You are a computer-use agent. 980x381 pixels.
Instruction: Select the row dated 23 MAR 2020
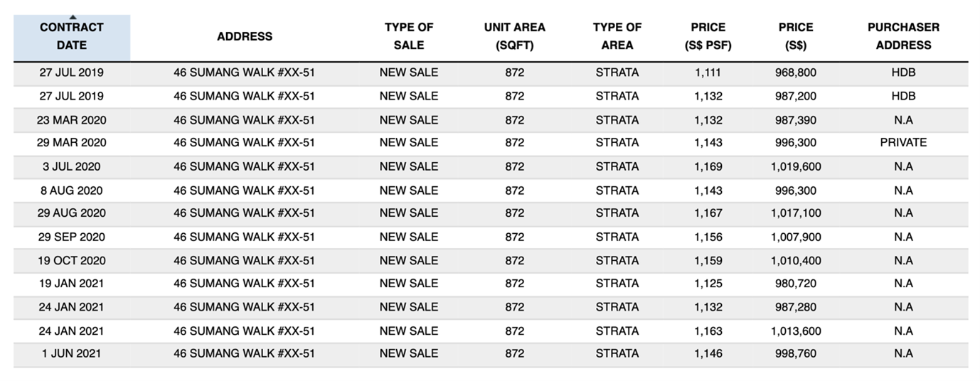[x=491, y=120]
